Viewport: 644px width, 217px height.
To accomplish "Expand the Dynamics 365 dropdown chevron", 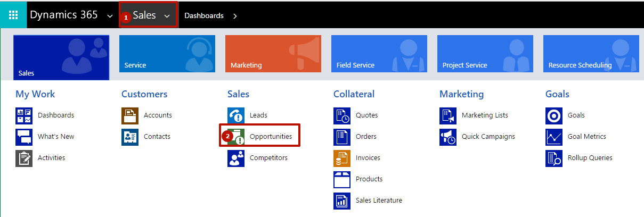I will 110,16.
